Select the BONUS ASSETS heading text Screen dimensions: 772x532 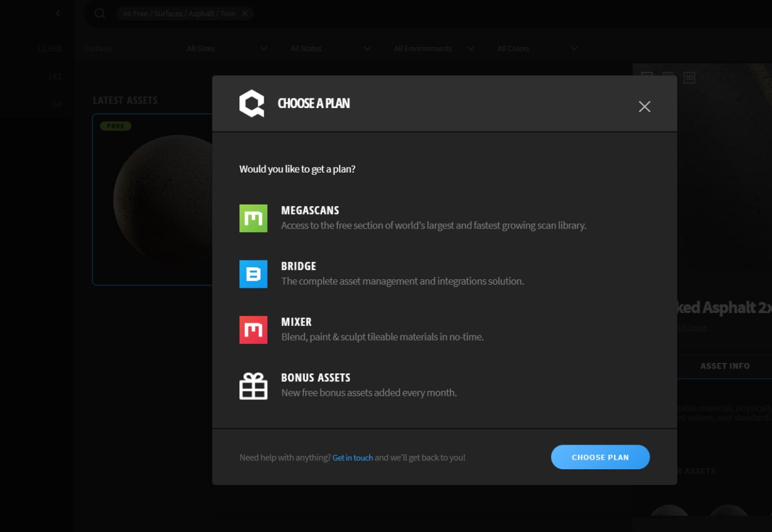315,378
